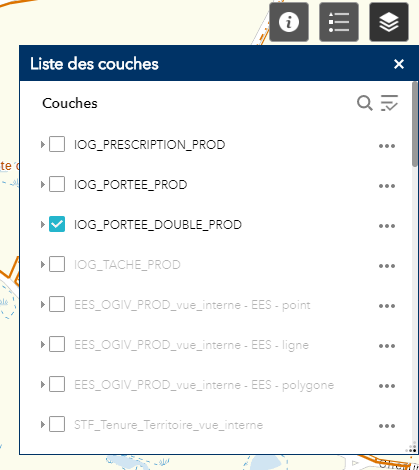The width and height of the screenshot is (419, 470).
Task: Toggle the layer list widget icon
Action: point(389,22)
